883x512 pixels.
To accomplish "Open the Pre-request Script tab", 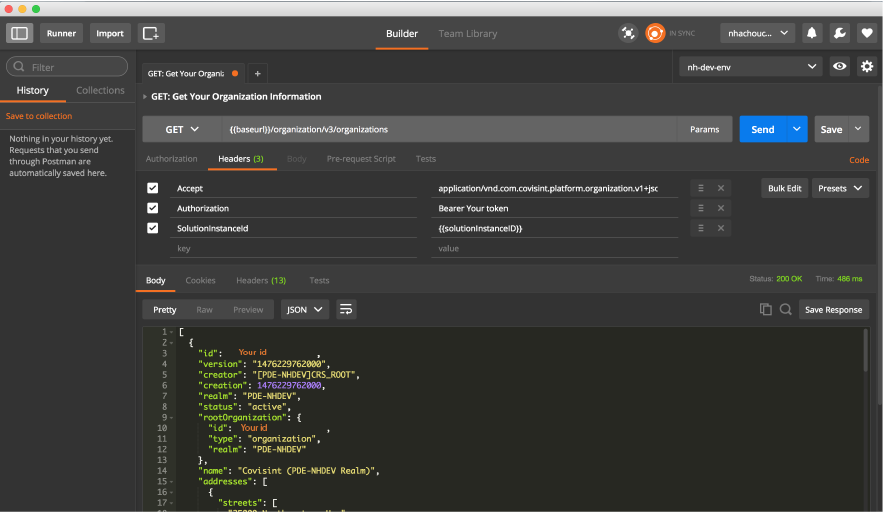I will [361, 159].
